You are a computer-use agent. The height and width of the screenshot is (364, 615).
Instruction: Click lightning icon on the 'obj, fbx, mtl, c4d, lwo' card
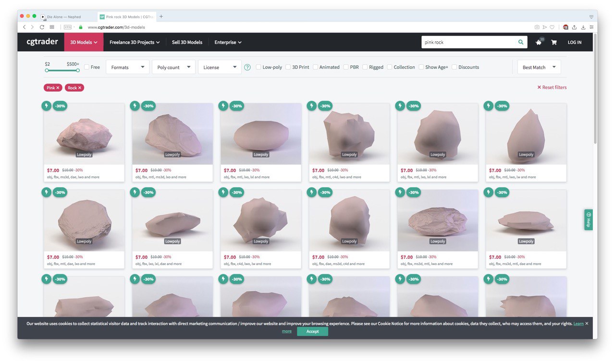pyautogui.click(x=312, y=106)
